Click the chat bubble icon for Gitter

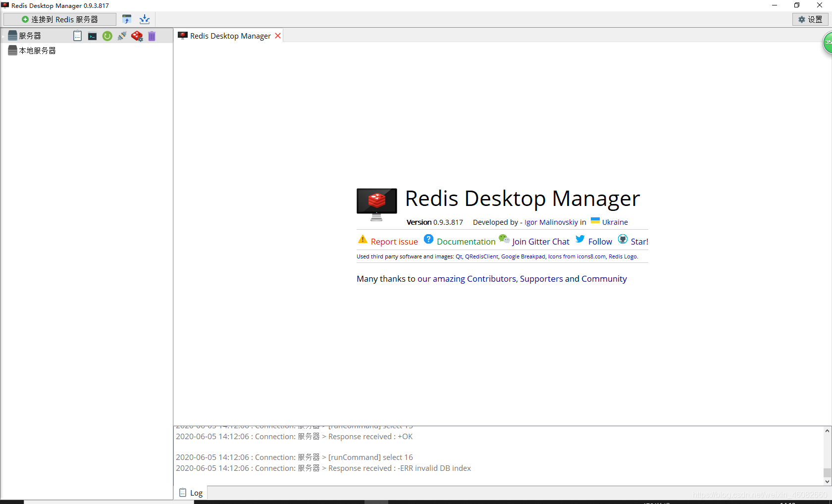click(x=504, y=239)
